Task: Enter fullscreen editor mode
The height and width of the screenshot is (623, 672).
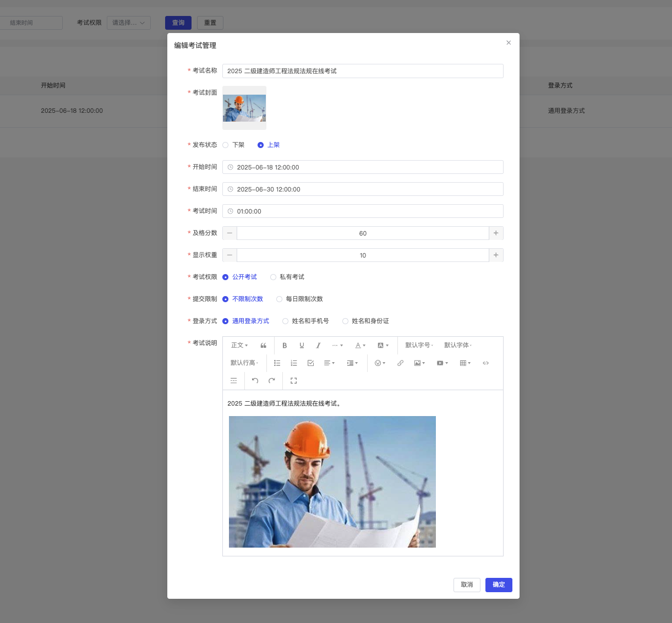Action: pyautogui.click(x=293, y=381)
